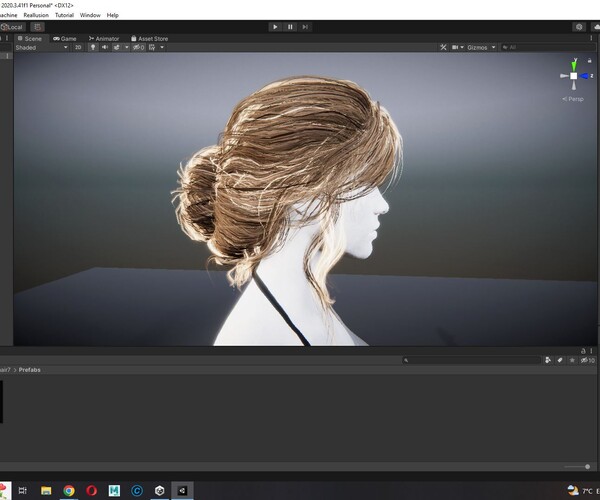Open Opera browser from the taskbar
Image resolution: width=600 pixels, height=500 pixels.
click(91, 490)
